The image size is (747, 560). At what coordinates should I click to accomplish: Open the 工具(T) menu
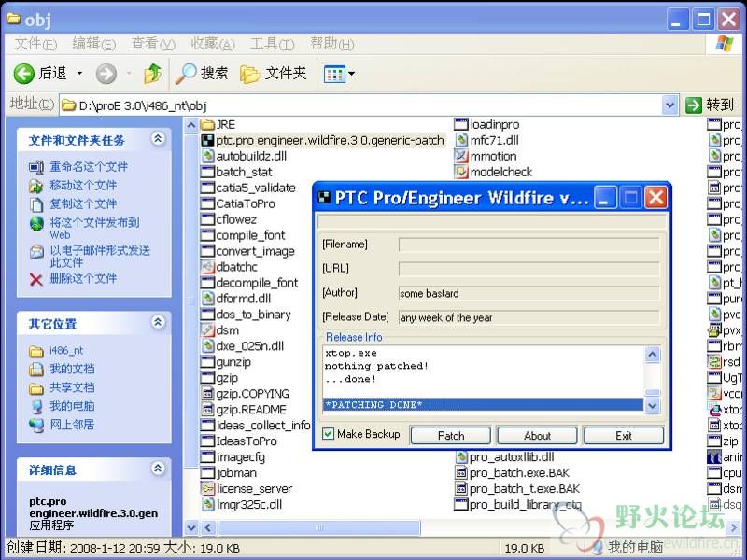tap(272, 44)
